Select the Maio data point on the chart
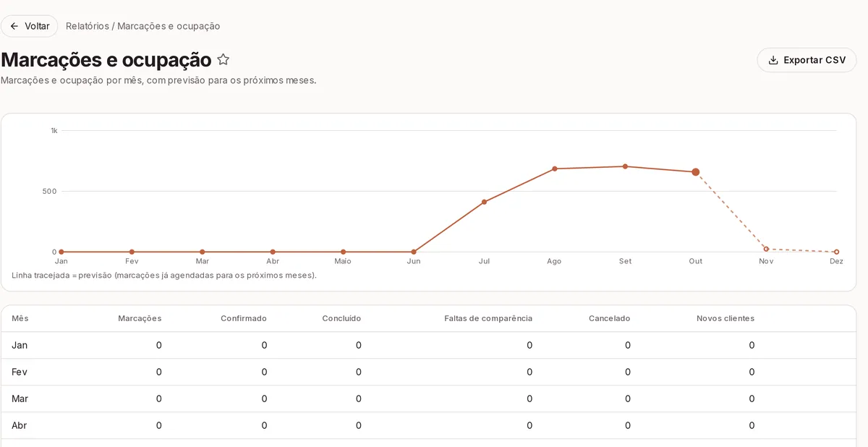Screen dimensions: 868x447 coord(343,252)
